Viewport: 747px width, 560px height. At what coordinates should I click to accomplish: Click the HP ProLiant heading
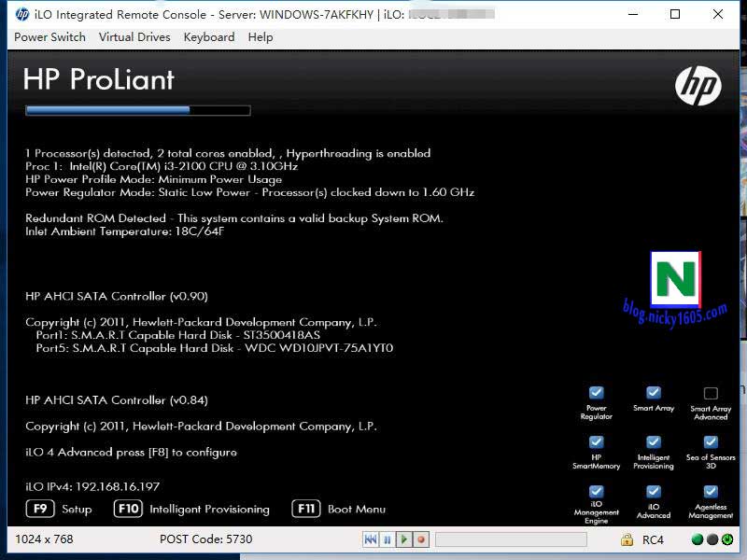(99, 79)
